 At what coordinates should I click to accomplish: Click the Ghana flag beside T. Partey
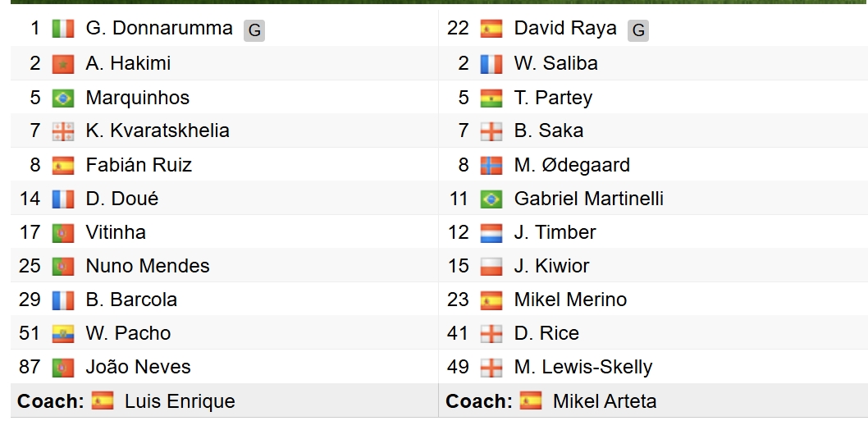click(x=491, y=98)
